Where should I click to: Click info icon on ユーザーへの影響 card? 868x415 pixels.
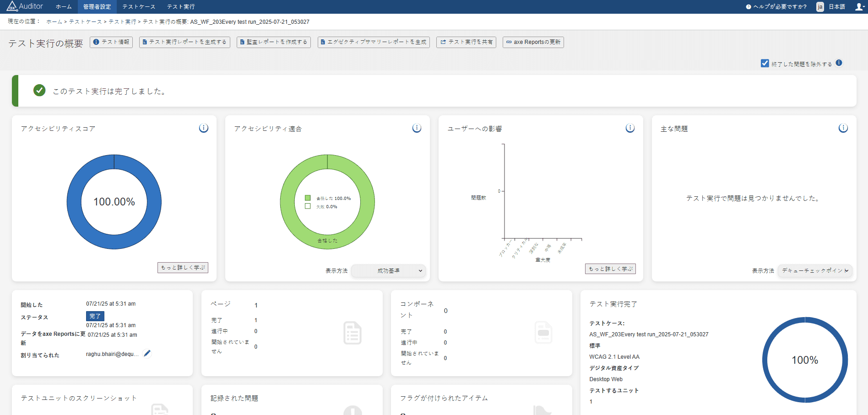click(x=630, y=128)
